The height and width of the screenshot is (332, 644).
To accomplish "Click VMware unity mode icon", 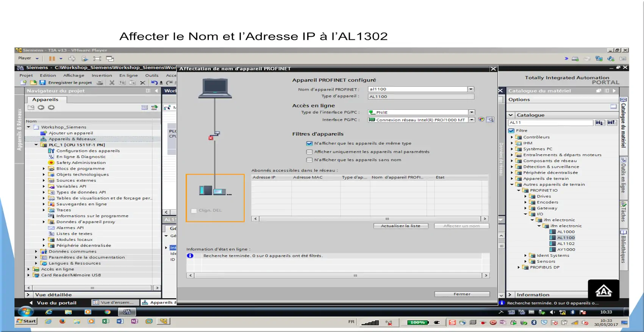I will click(x=110, y=59).
